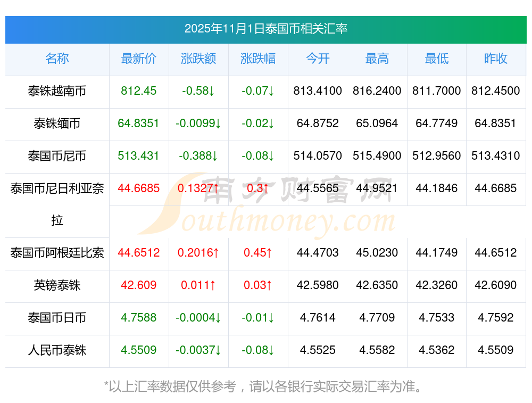Select the 最新价 column header
This screenshot has height=403, width=532.
coord(139,59)
